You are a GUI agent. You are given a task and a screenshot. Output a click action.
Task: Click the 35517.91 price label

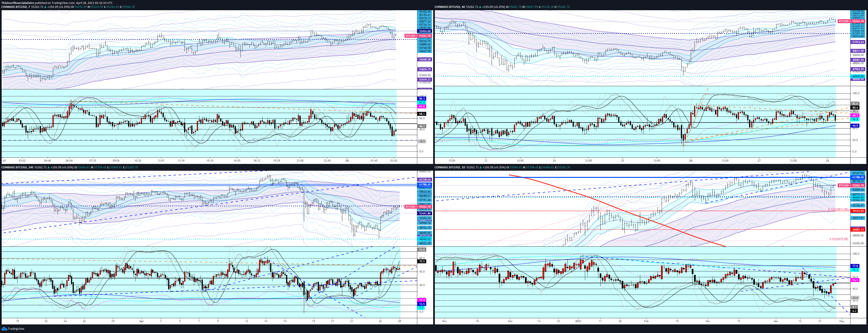[x=858, y=218]
